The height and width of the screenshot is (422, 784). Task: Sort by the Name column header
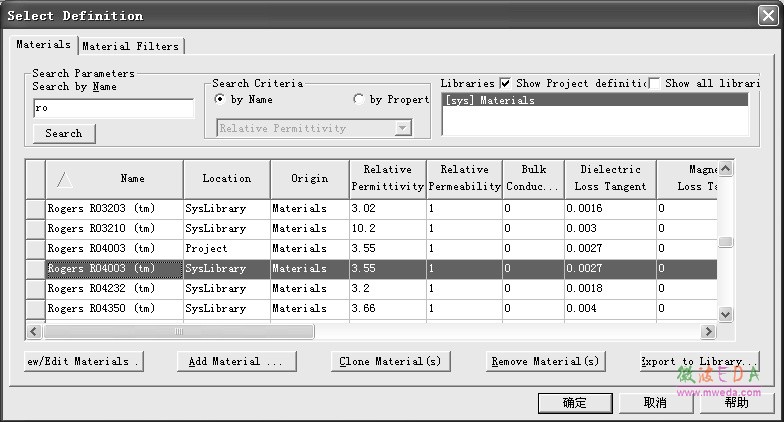(114, 179)
